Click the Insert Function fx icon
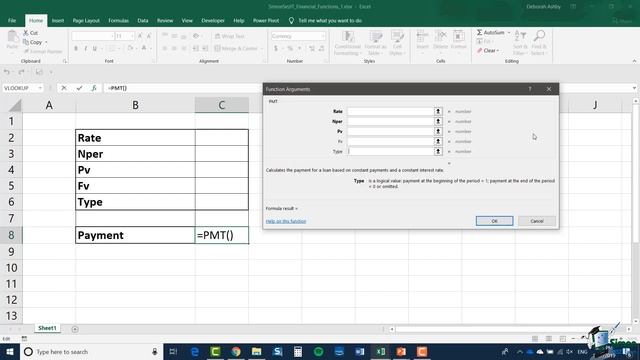 tap(93, 88)
